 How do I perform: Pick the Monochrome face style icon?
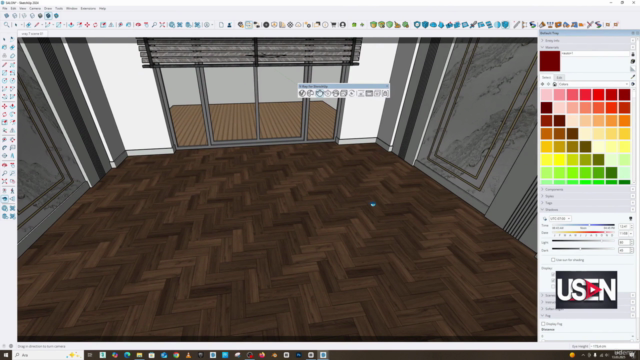56,16
